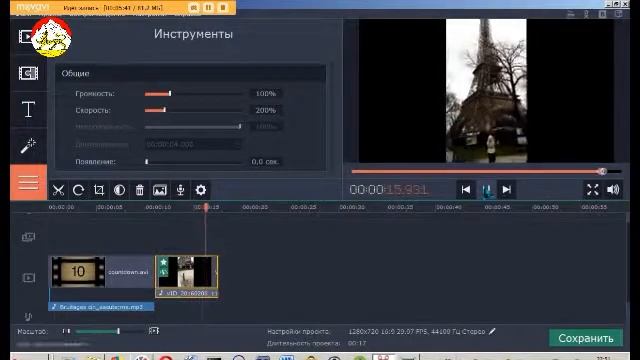The height and width of the screenshot is (360, 640).
Task: Click the red playhead marker on the ruler
Action: point(206,207)
